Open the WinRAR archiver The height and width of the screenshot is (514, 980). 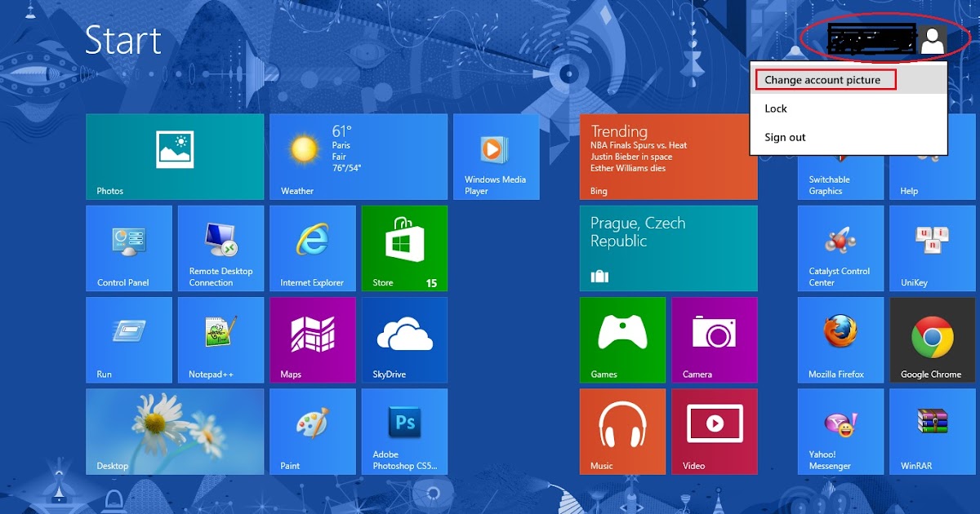[931, 431]
